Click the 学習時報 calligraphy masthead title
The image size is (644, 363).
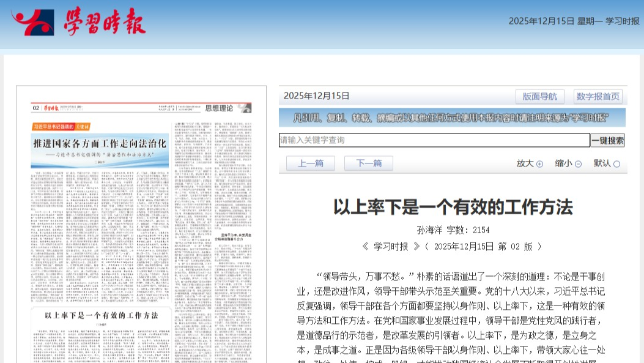click(105, 23)
